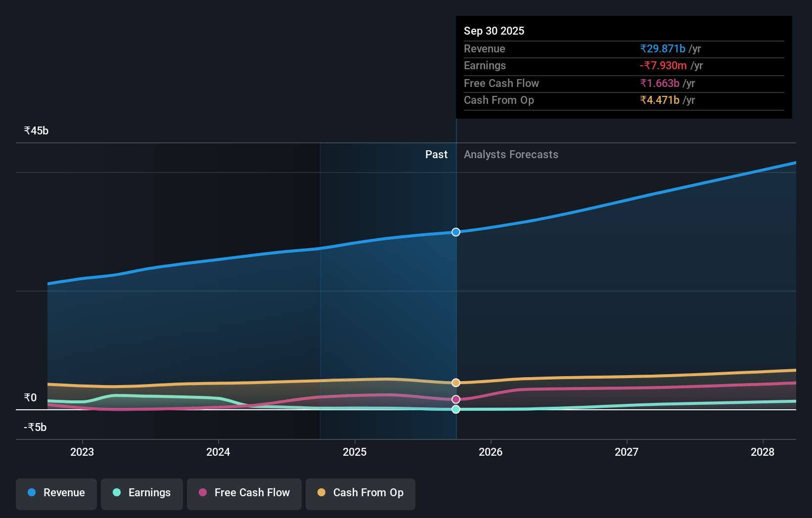Viewport: 812px width, 518px height.
Task: Switch to the Past view
Action: coord(436,154)
